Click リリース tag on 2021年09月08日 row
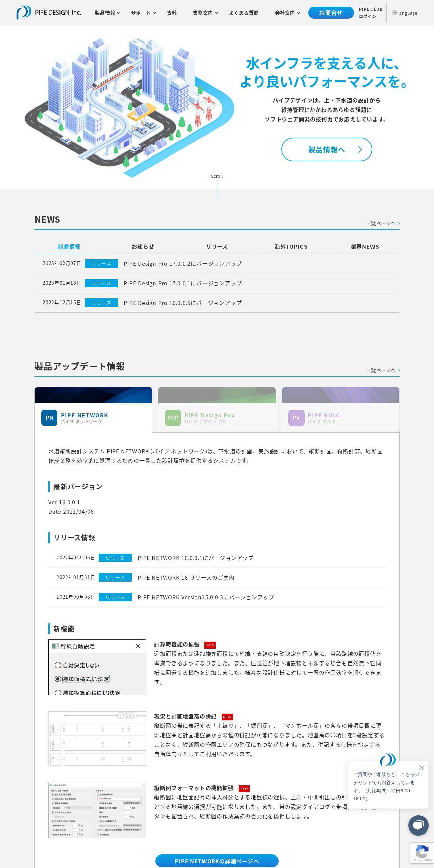Viewport: 434px width, 868px height. 115,597
